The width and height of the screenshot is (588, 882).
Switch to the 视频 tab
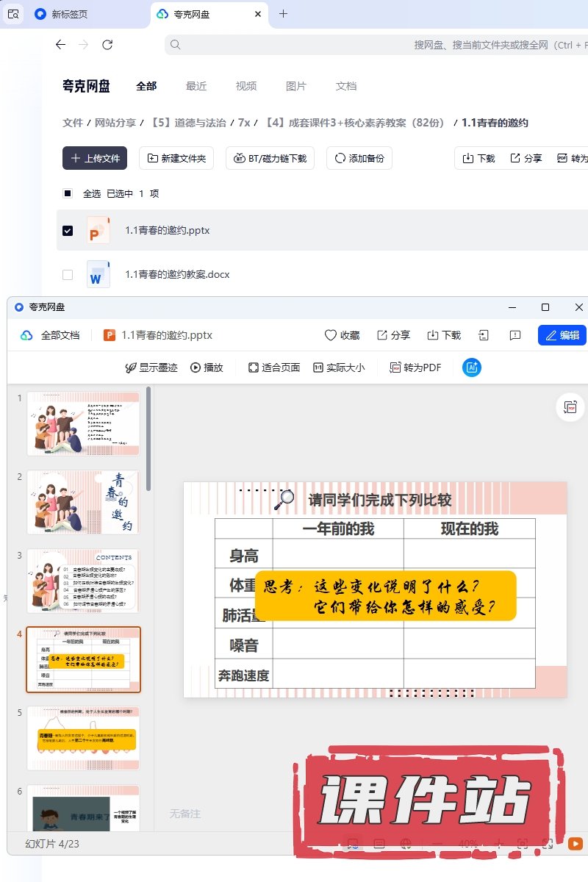click(x=246, y=86)
